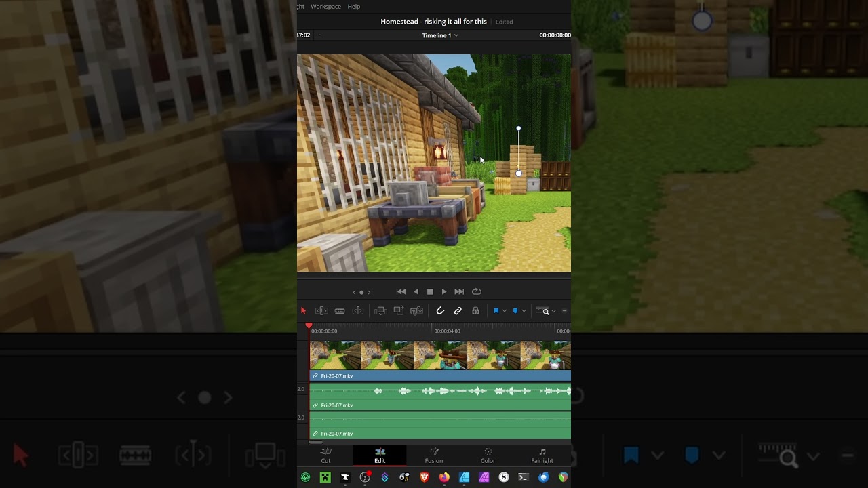
Task: Select the first audio clip with waveform
Action: 440,396
